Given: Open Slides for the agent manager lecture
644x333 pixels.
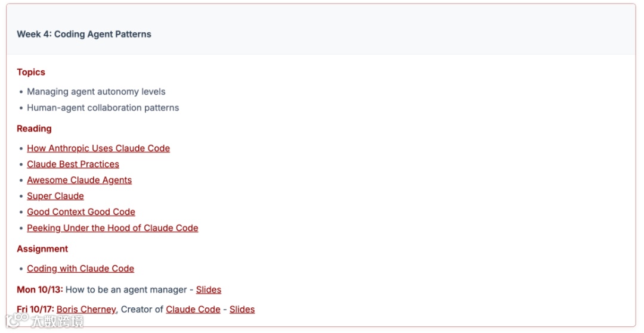Looking at the screenshot, I should pos(209,290).
